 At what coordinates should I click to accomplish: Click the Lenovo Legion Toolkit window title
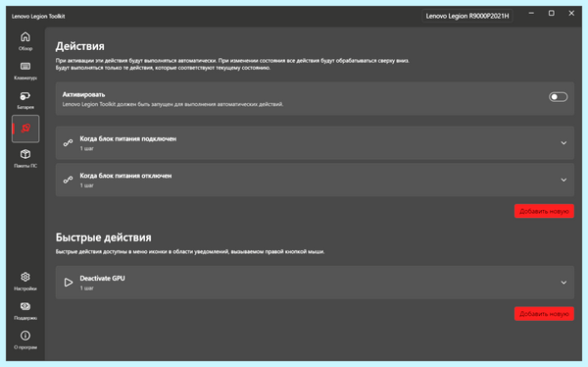pos(38,16)
